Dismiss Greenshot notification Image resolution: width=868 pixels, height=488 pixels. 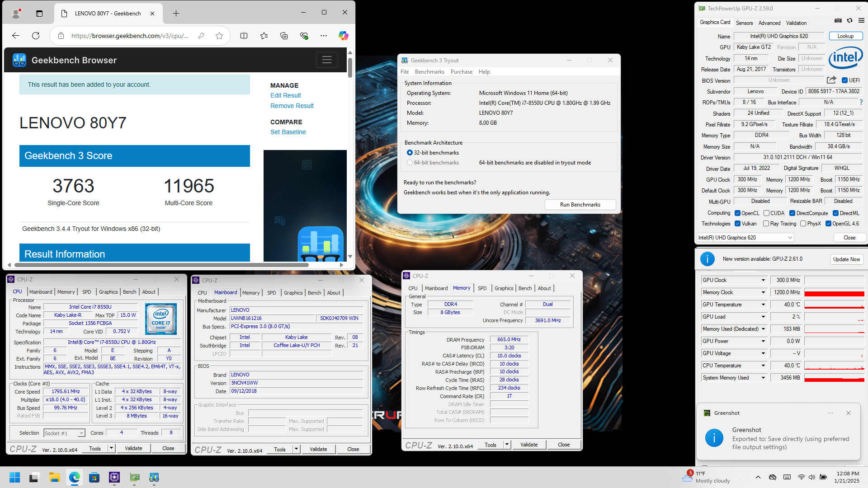[849, 413]
